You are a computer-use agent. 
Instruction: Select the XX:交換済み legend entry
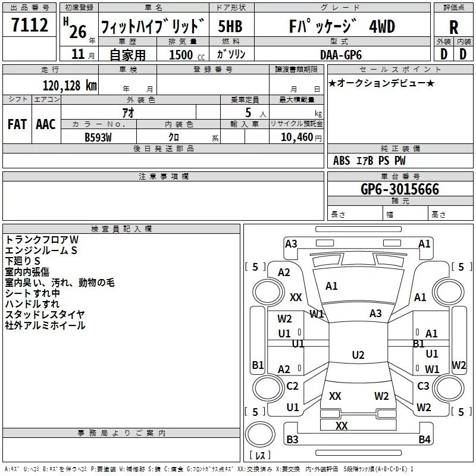(x=255, y=469)
